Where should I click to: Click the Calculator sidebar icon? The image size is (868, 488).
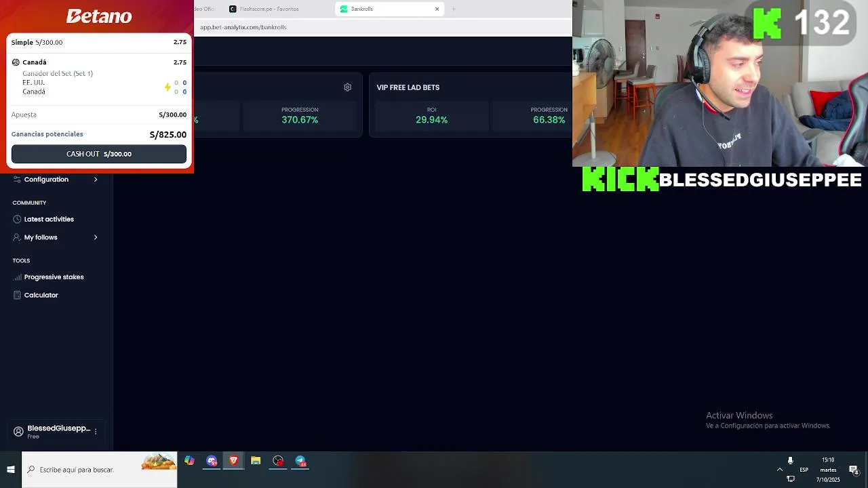coord(18,296)
